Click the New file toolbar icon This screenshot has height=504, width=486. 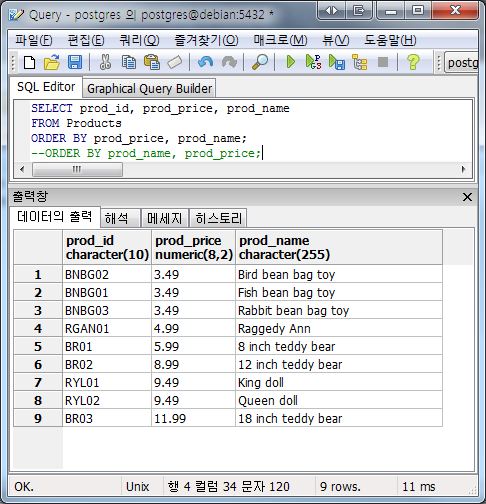[x=29, y=62]
